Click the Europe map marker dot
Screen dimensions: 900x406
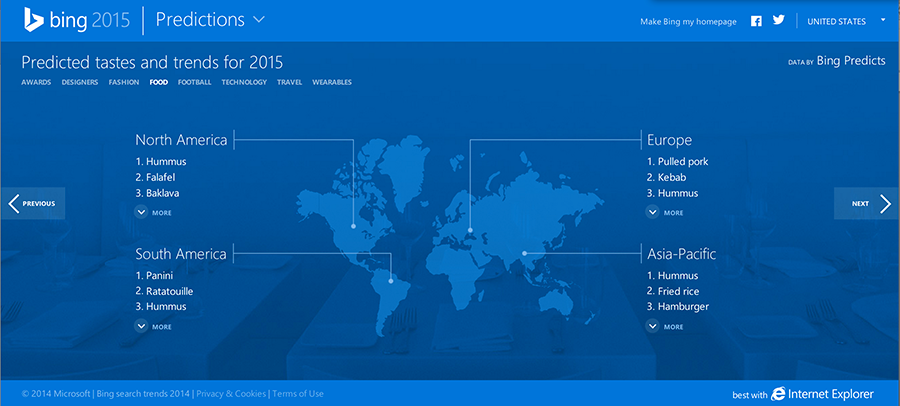(470, 230)
